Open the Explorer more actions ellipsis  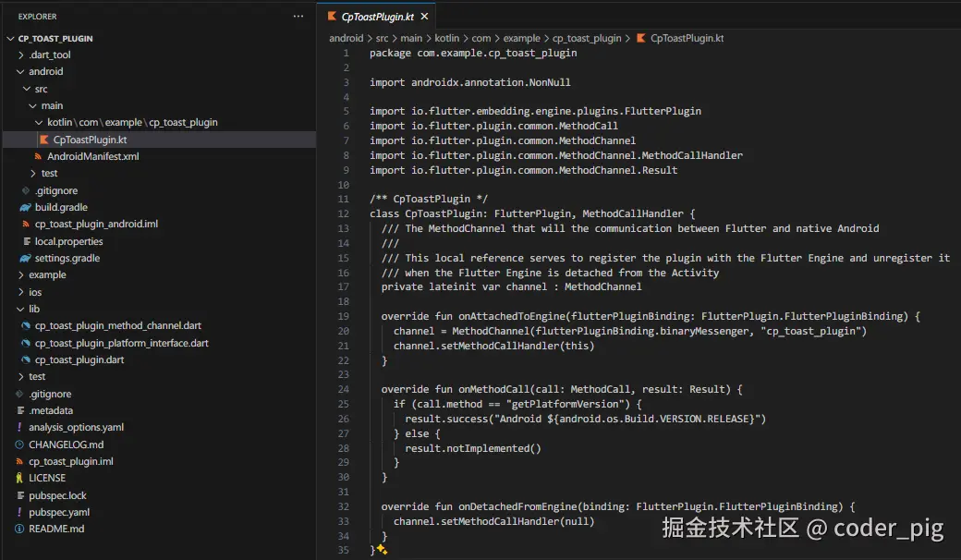(298, 17)
